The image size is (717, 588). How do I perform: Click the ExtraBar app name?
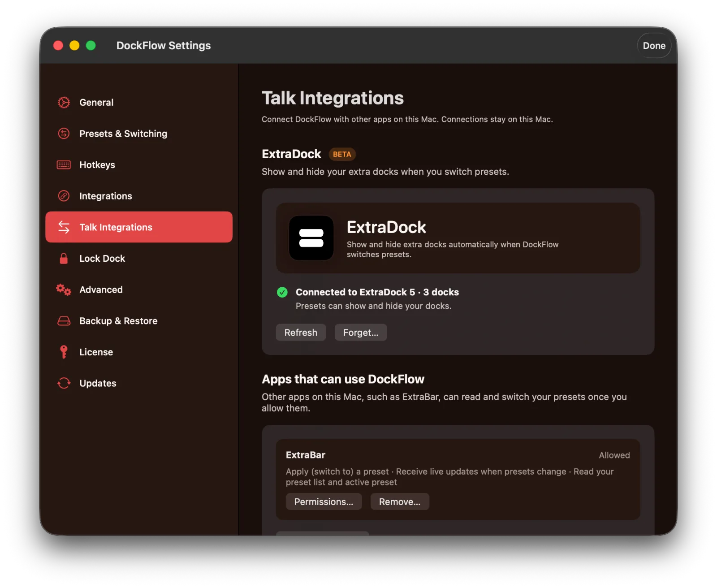pos(306,455)
